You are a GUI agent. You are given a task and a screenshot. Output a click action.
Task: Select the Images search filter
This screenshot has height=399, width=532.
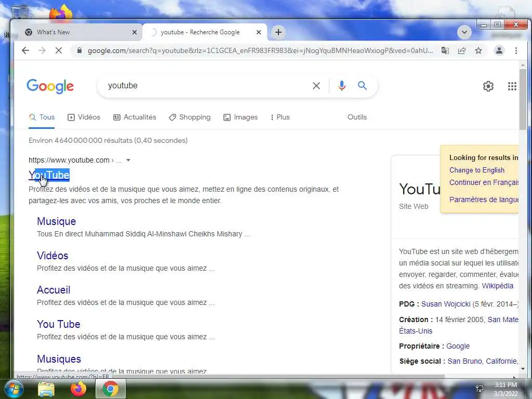[241, 117]
